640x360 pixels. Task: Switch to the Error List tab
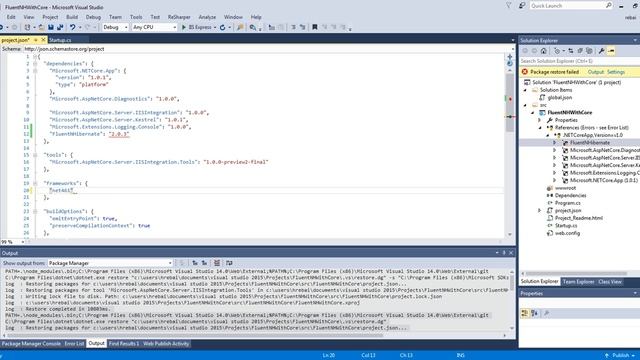[x=74, y=344]
